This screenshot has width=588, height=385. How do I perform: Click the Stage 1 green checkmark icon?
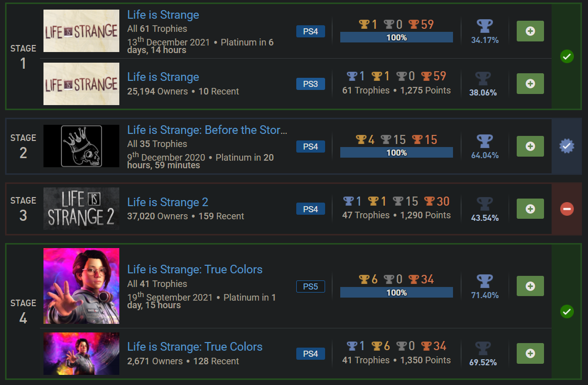(x=567, y=57)
